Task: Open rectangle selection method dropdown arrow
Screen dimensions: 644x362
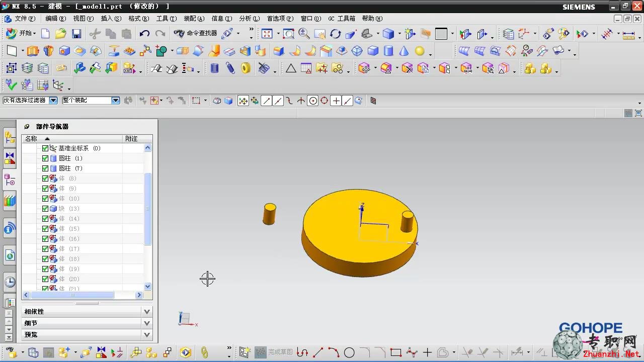Action: (x=205, y=101)
